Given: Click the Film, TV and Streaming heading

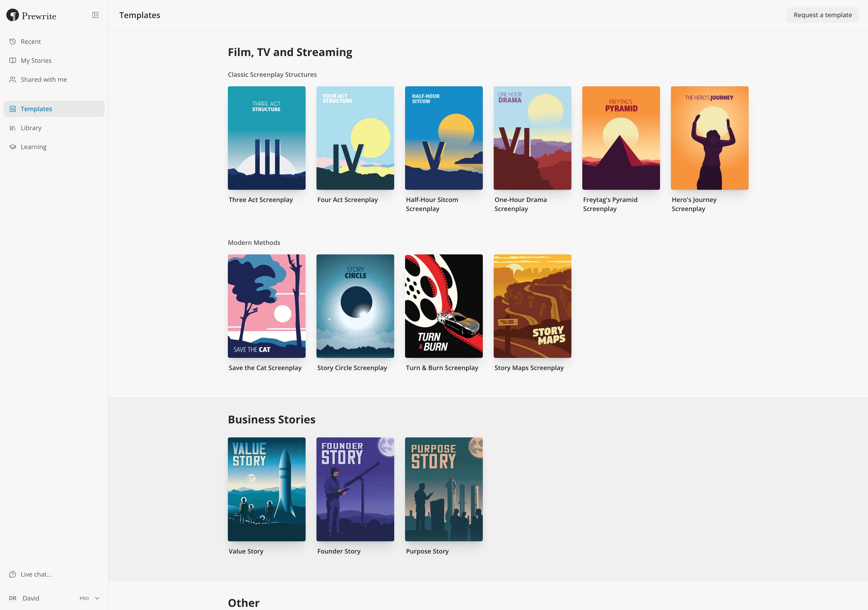Looking at the screenshot, I should coord(290,52).
